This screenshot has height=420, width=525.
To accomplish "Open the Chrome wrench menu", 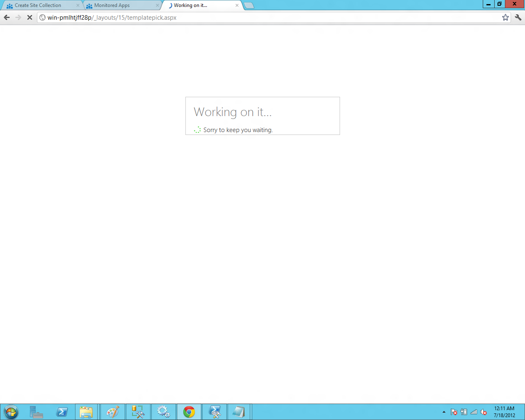I will (518, 18).
